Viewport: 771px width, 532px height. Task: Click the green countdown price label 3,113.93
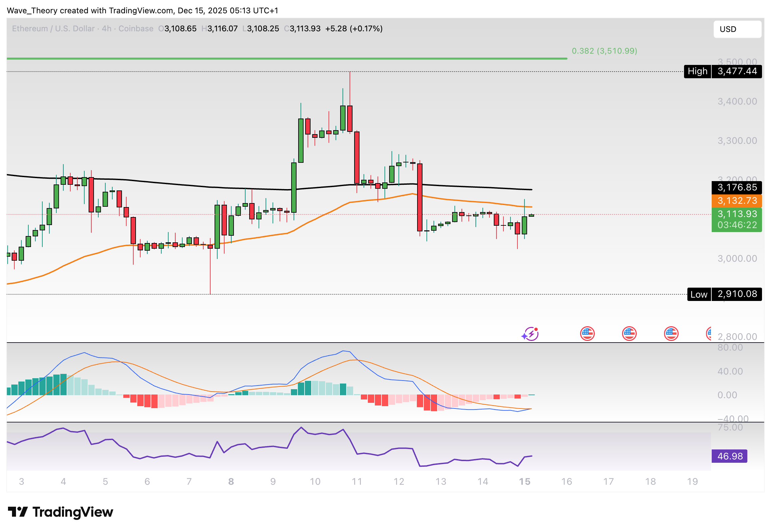[x=736, y=214]
